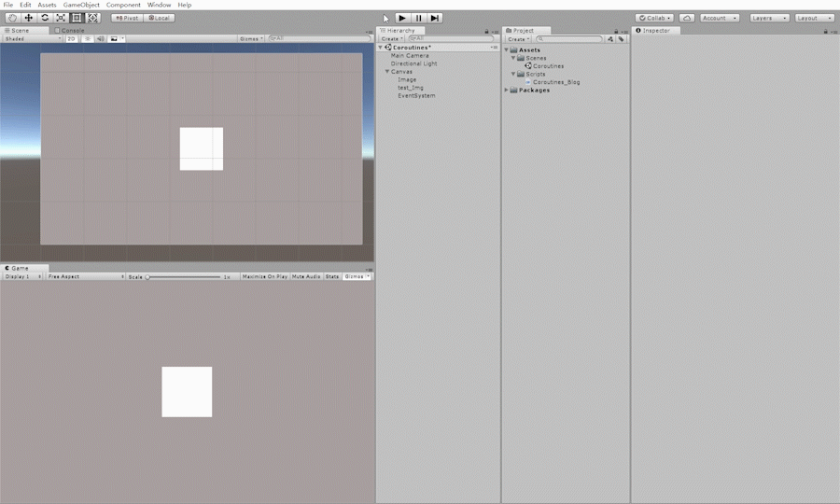Click the Project search field

[x=568, y=39]
